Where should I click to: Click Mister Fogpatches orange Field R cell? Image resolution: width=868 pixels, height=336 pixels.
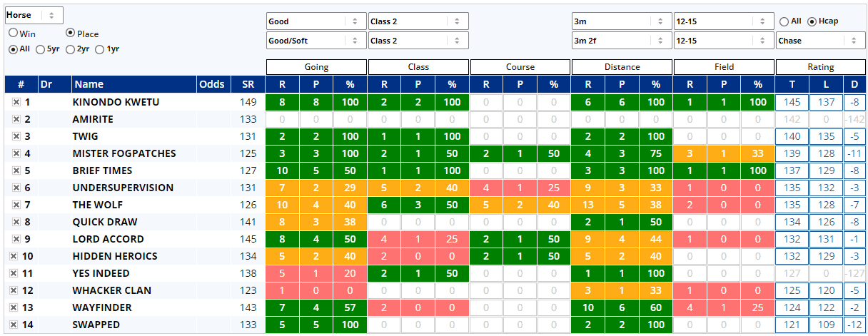click(x=690, y=153)
